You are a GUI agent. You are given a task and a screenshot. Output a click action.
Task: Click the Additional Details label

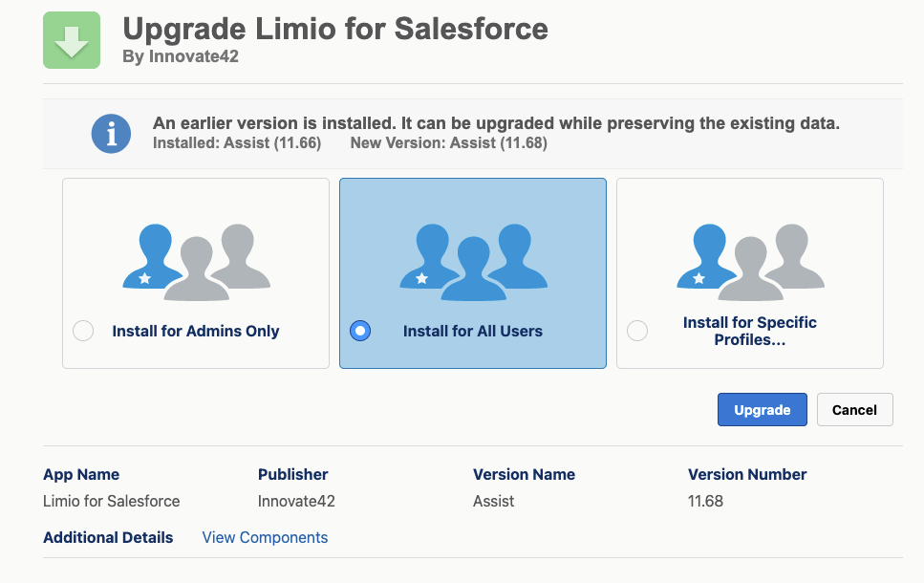[108, 538]
